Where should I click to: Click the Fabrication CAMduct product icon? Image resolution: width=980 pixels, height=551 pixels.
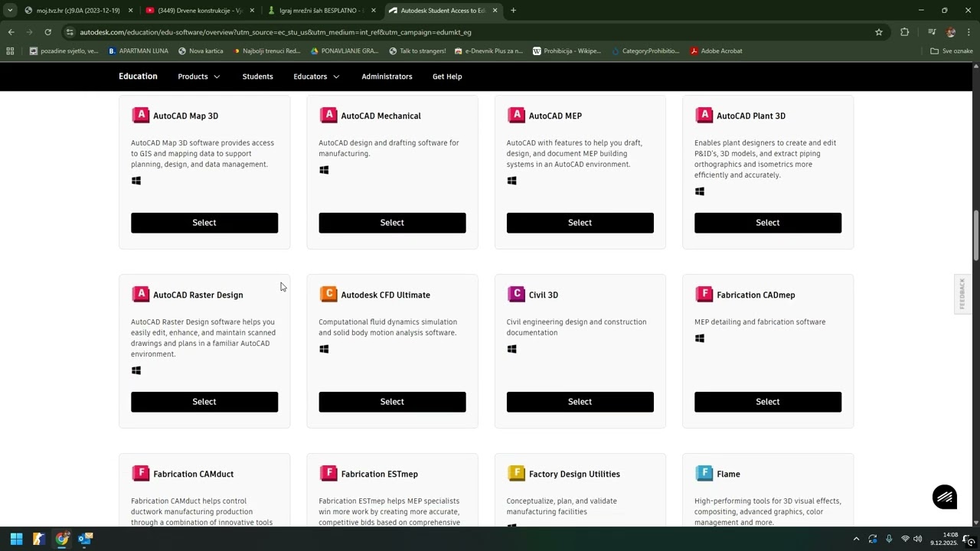coord(141,474)
